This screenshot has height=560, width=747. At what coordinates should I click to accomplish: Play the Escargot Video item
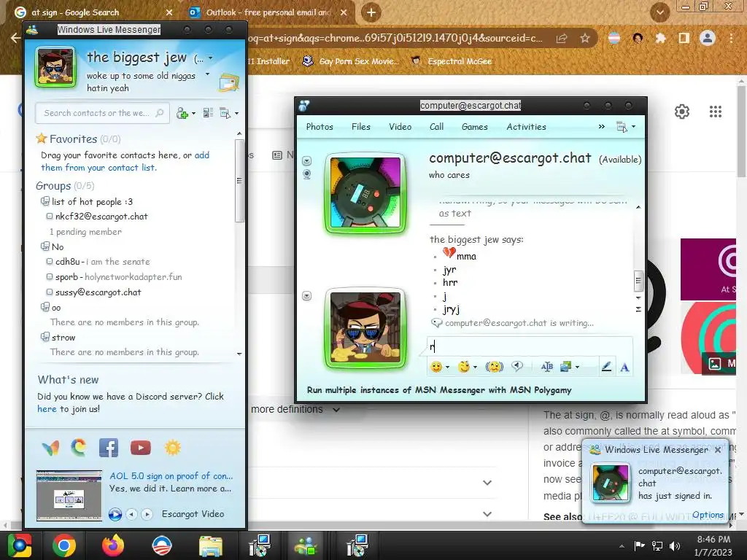[115, 514]
